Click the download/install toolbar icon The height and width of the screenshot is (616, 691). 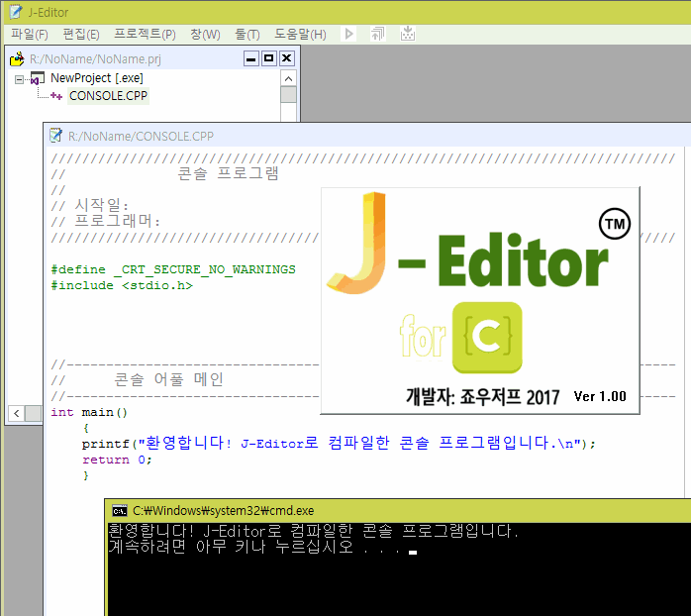(408, 34)
